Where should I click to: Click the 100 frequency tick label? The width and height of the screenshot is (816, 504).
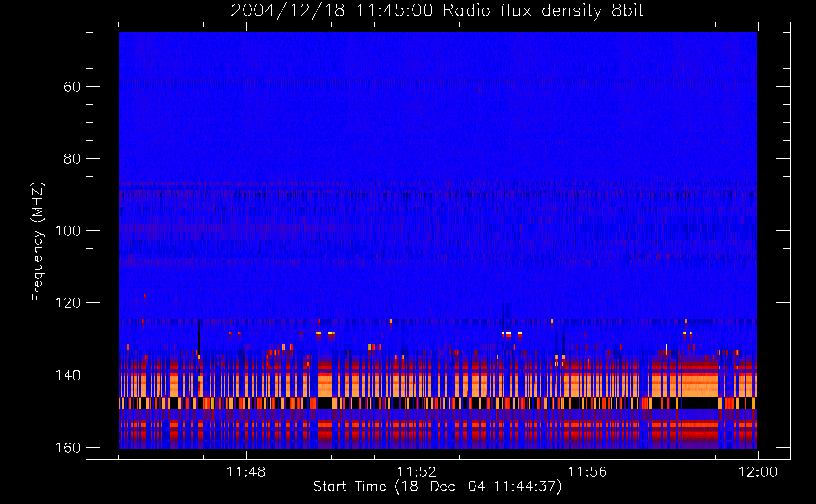[x=68, y=231]
